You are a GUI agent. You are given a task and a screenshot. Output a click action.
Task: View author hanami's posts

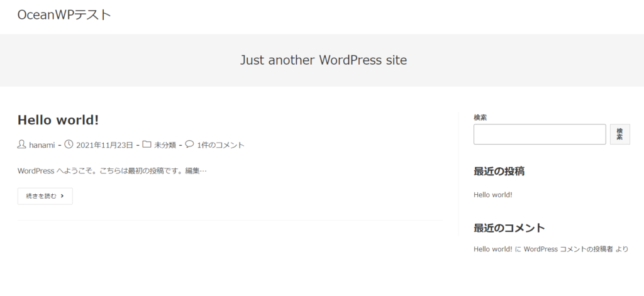tap(42, 145)
